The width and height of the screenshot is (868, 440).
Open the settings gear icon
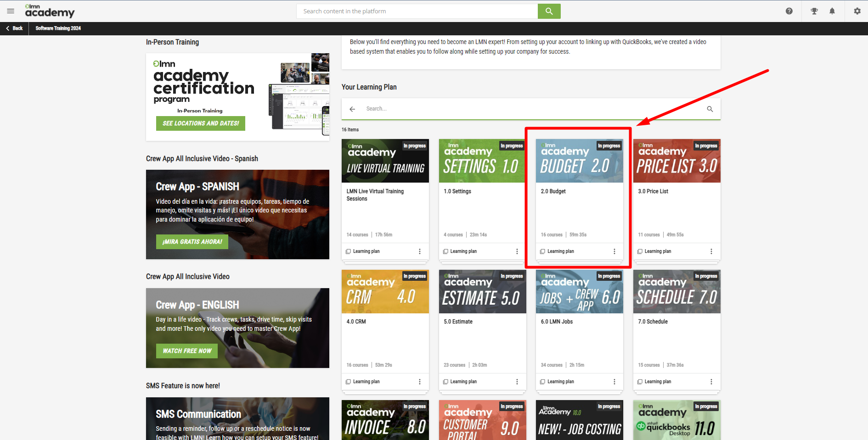[857, 11]
